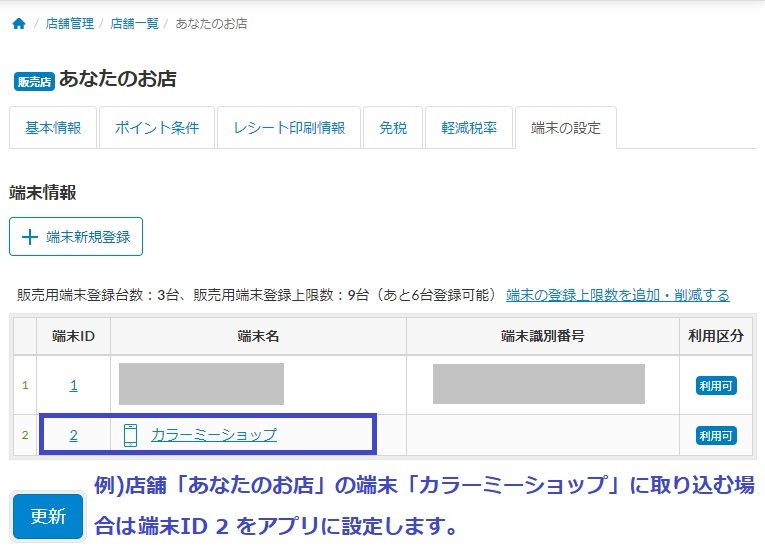Click the あなたのお店 page title
Viewport: 765px width, 550px height.
[118, 79]
